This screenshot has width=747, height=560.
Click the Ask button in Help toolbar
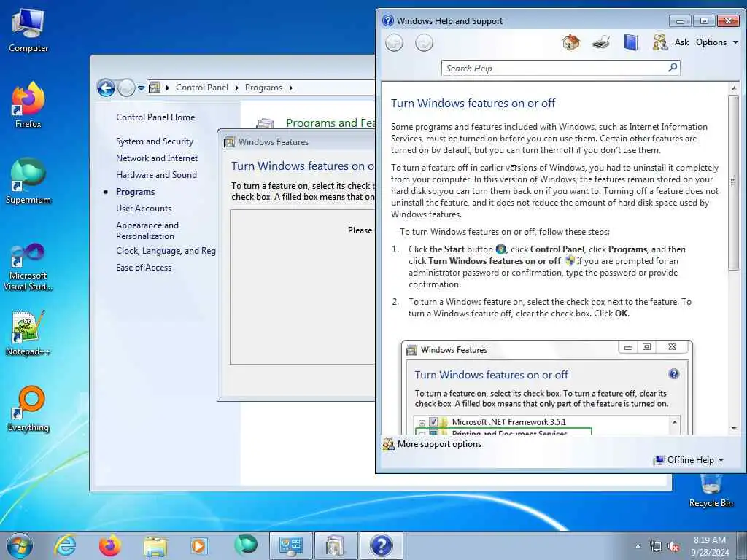(x=681, y=42)
